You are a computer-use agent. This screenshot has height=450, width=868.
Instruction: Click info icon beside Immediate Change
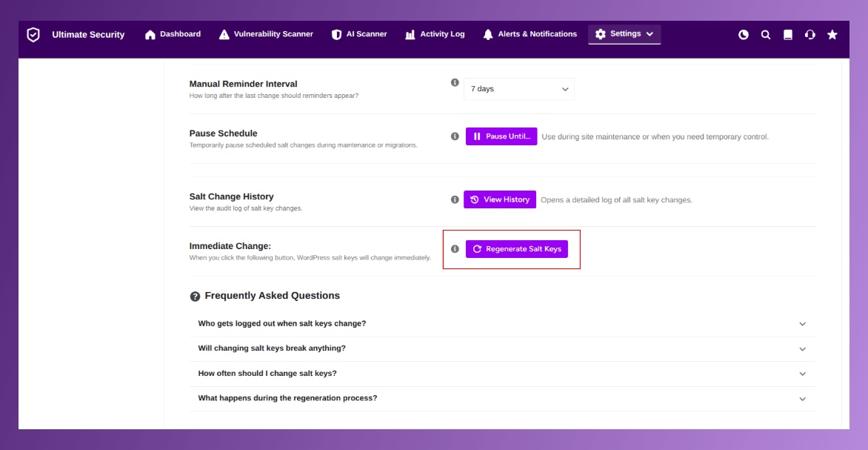coord(455,249)
